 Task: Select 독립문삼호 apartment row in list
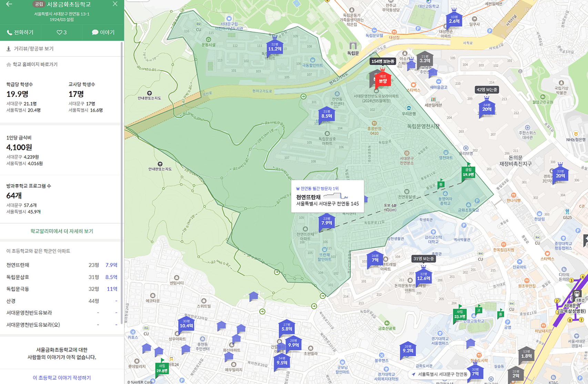pyautogui.click(x=62, y=277)
